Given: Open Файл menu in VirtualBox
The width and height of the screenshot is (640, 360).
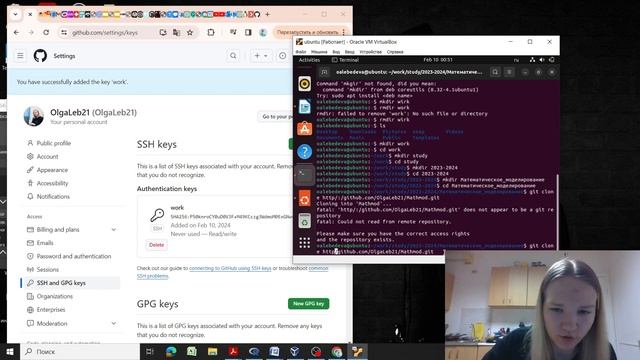Looking at the screenshot, I should pos(301,52).
